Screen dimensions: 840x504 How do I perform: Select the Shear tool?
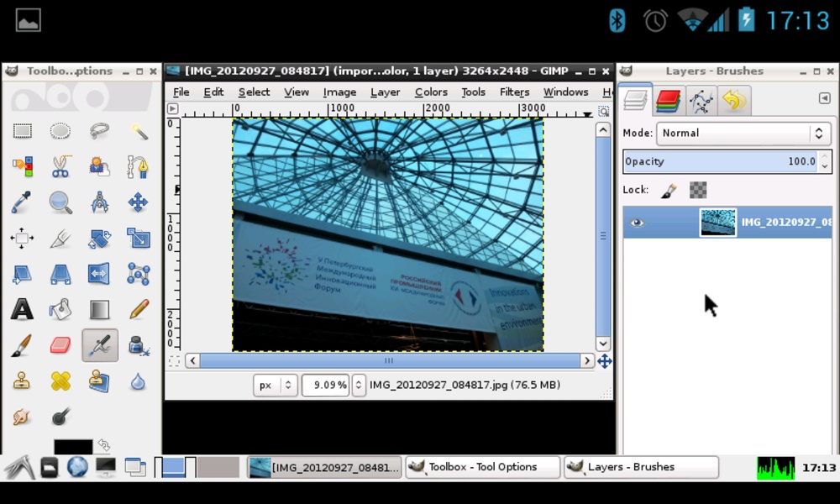(22, 274)
